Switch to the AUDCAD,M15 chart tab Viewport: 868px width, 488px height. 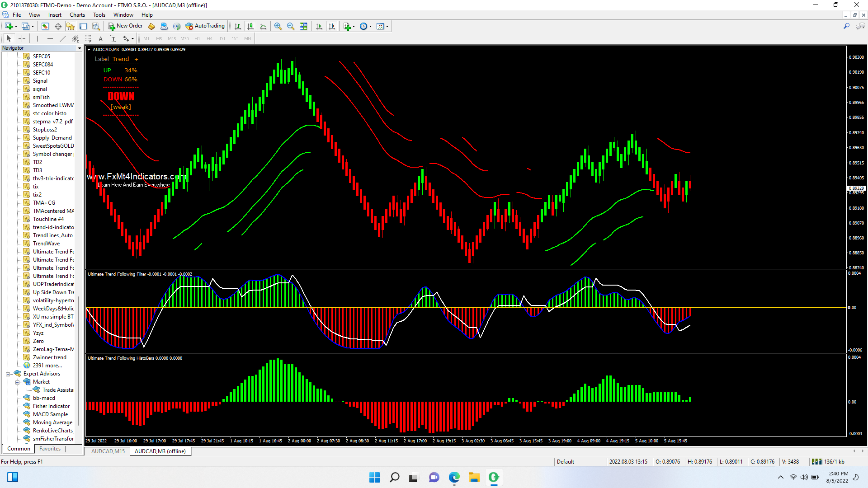point(108,451)
